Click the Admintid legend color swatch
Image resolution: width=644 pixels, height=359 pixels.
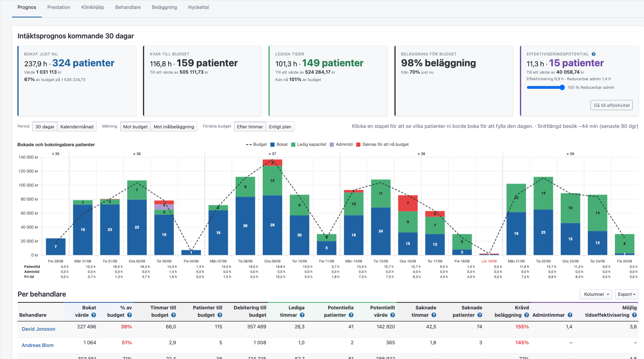tap(332, 145)
